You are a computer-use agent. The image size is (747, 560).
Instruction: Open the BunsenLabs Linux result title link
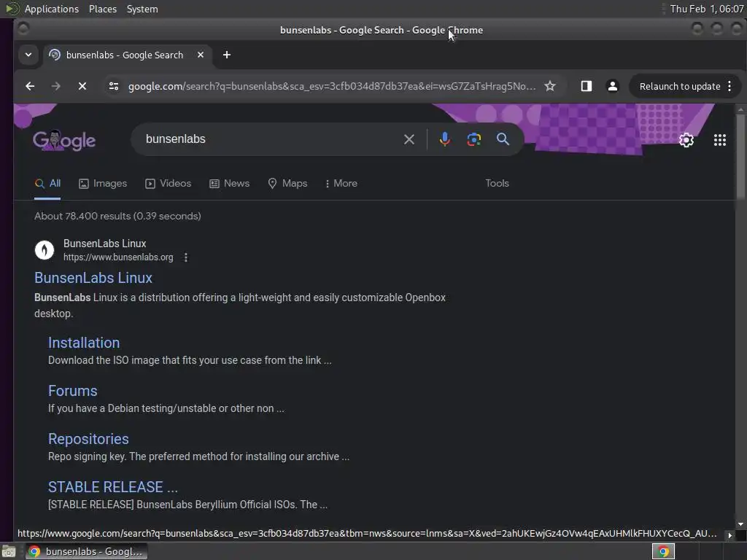(x=93, y=278)
